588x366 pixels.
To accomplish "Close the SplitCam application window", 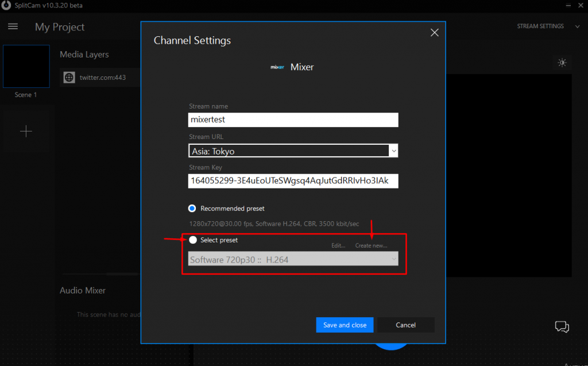I will point(581,5).
